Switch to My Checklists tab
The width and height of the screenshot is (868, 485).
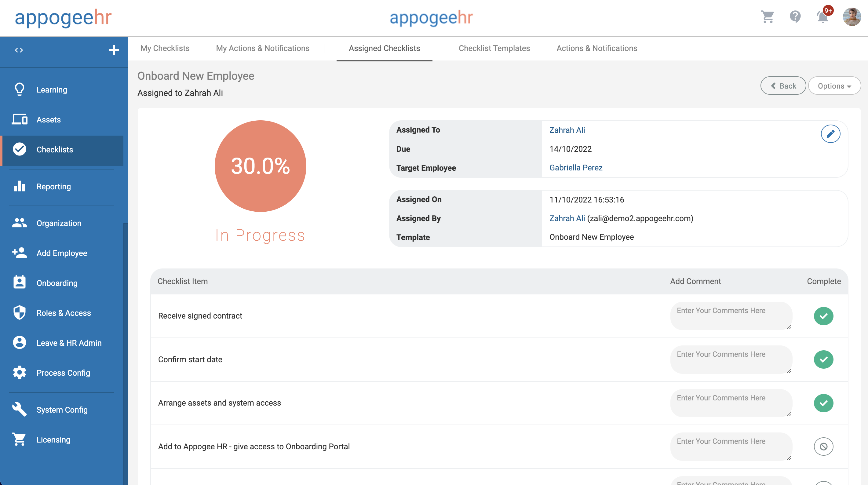pos(165,48)
